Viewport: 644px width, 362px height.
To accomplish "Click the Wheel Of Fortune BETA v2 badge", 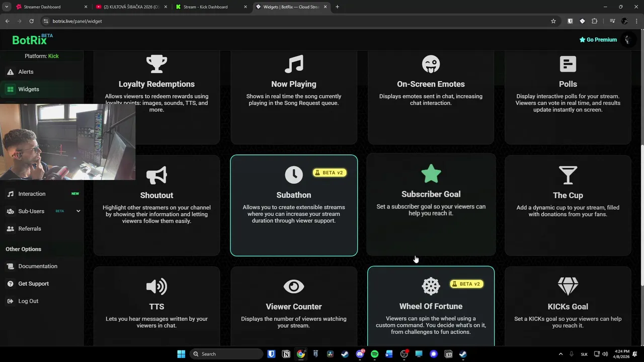I will pyautogui.click(x=466, y=284).
